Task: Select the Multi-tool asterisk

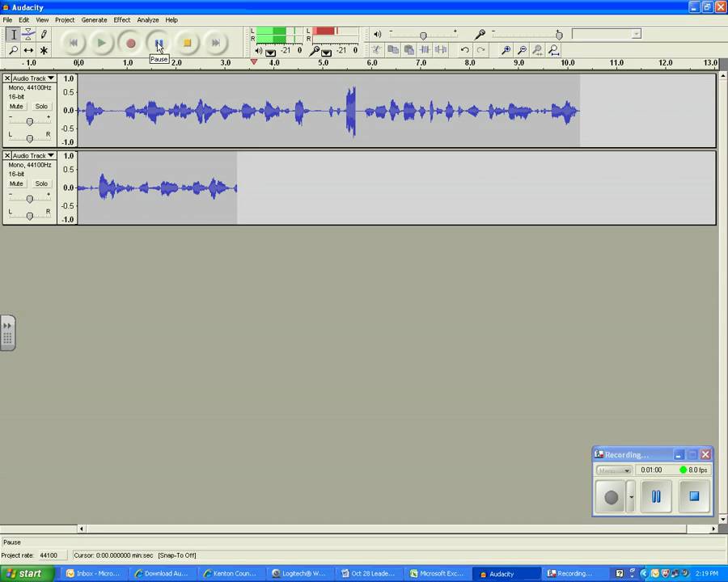Action: [x=44, y=49]
